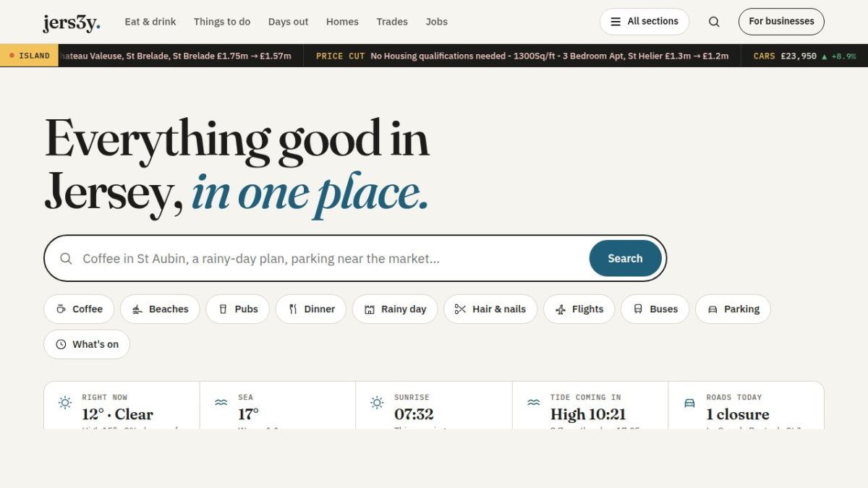Open the Roads today closure card

746,406
